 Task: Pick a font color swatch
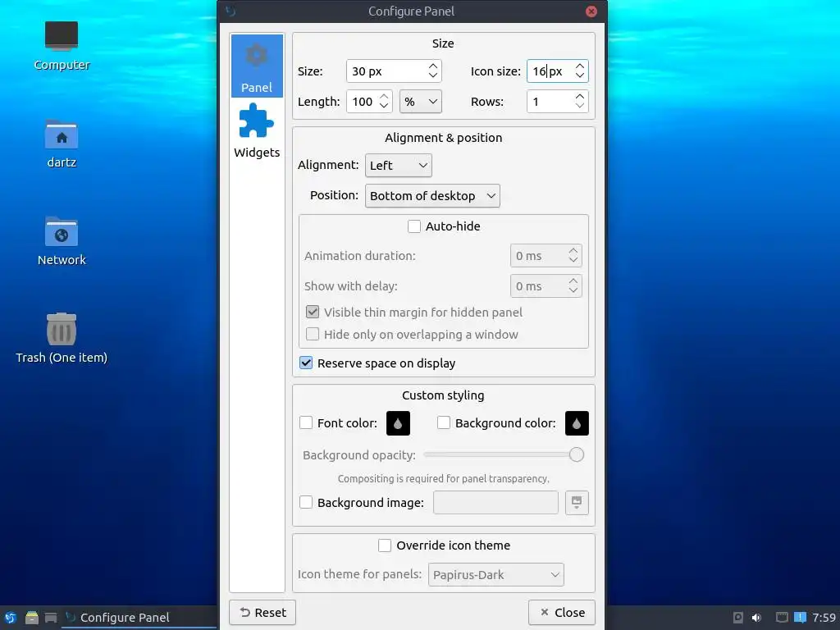[x=398, y=423]
